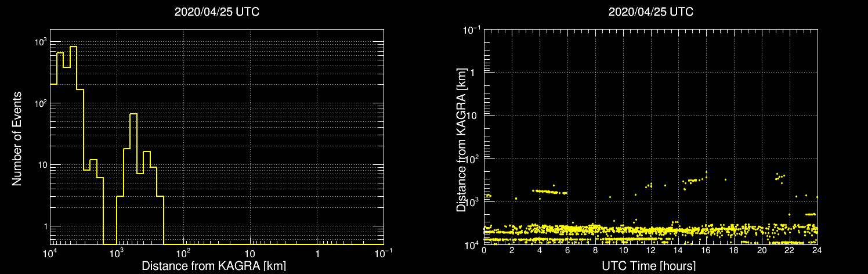Select the "Number of Events" y-axis label

point(17,138)
